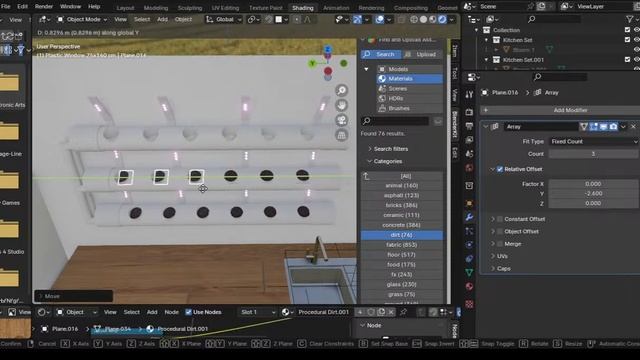Select the hand pan view gizmo

[x=342, y=106]
